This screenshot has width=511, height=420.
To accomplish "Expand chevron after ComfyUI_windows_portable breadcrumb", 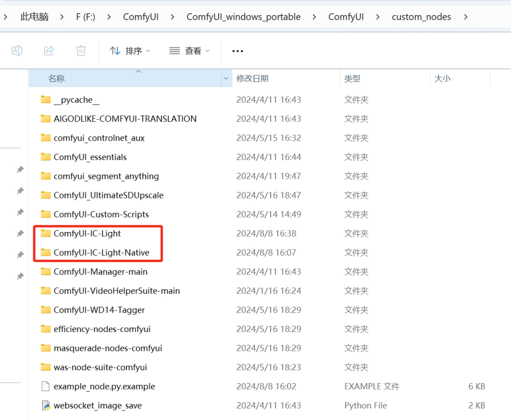I will [x=314, y=17].
